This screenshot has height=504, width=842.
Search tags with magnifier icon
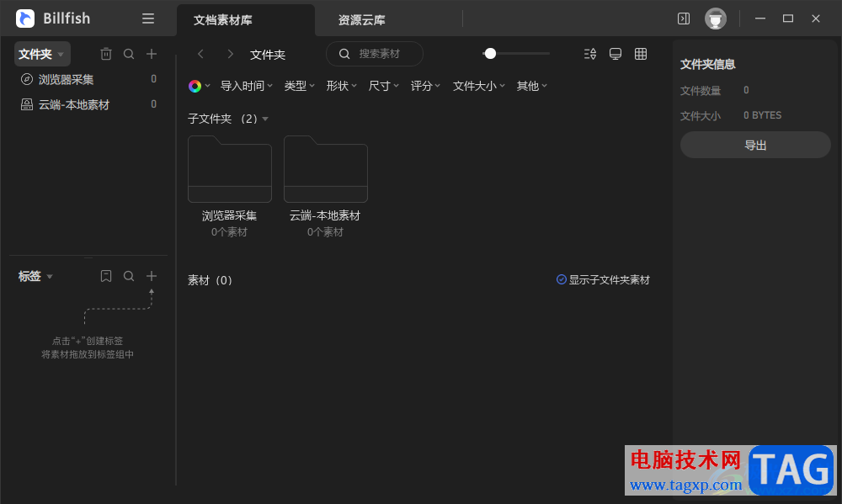tap(129, 276)
